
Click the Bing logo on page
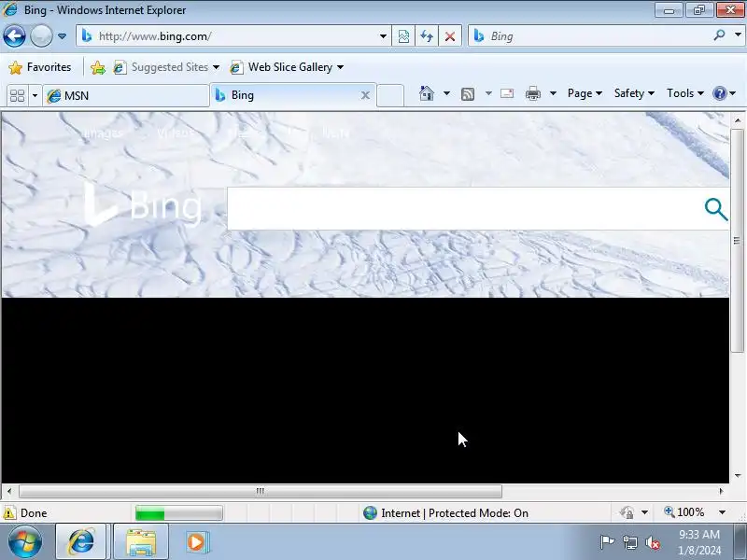(x=143, y=204)
